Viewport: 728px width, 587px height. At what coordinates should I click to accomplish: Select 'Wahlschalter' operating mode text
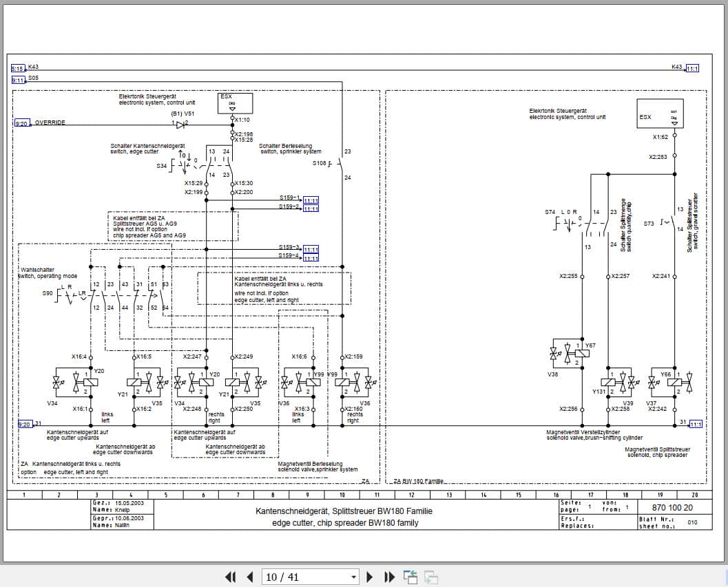coord(37,270)
